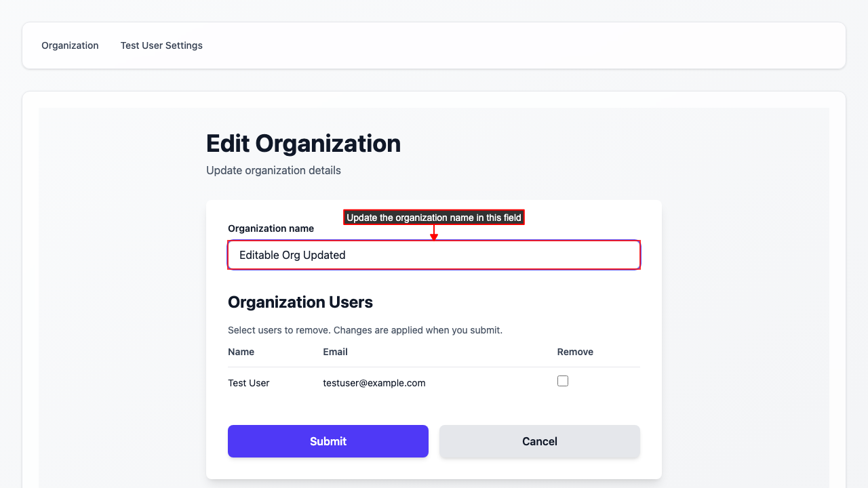Click the Edit Organization heading
Viewport: 868px width, 488px height.
[x=303, y=144]
